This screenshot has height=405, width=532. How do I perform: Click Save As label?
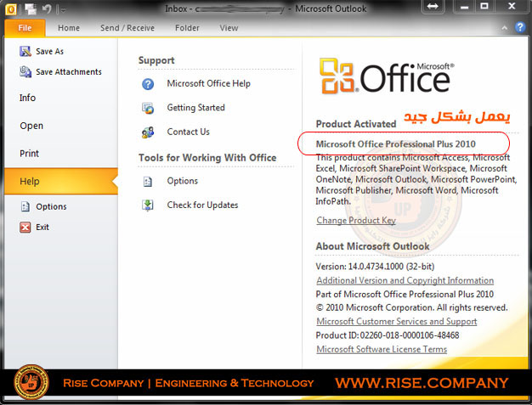click(x=49, y=52)
